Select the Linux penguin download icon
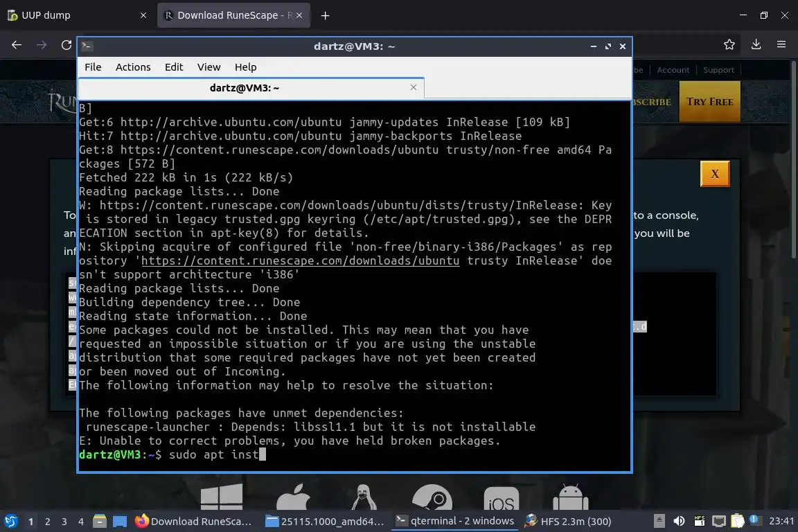The width and height of the screenshot is (798, 532). pyautogui.click(x=364, y=497)
